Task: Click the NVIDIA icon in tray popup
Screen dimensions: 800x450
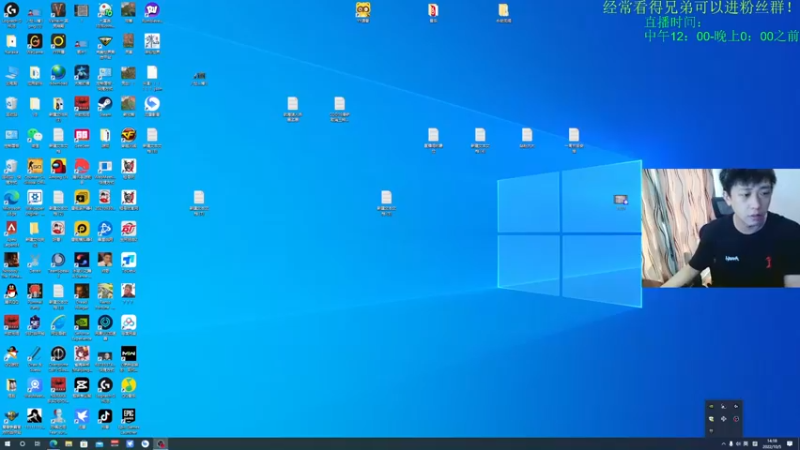Action: (x=711, y=407)
